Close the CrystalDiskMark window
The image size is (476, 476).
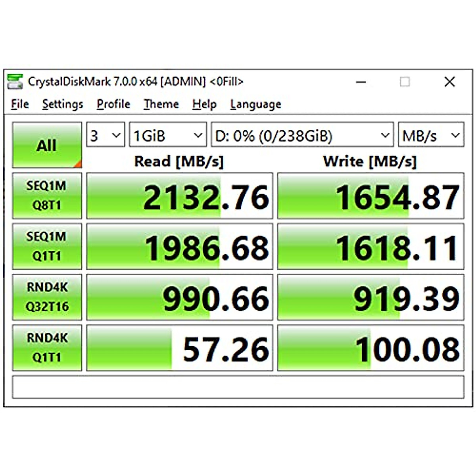(x=449, y=82)
